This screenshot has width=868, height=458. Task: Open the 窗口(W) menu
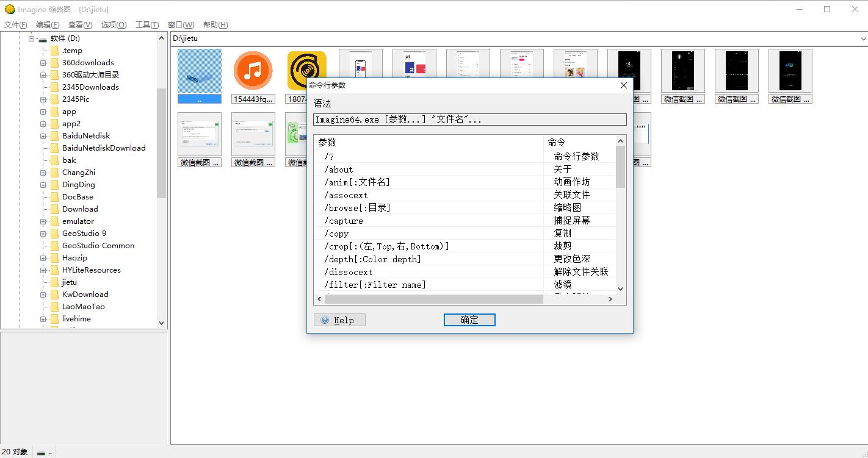(x=181, y=25)
